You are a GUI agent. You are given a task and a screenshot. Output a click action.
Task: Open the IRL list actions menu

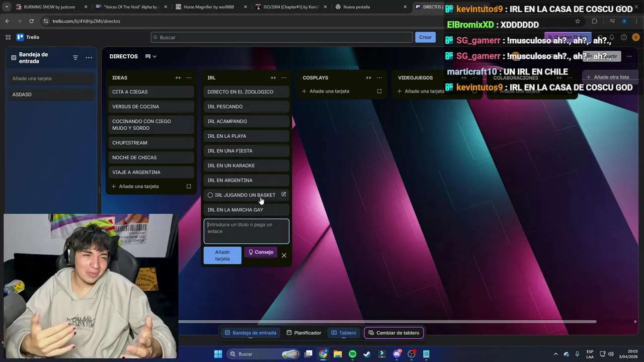coord(284,78)
